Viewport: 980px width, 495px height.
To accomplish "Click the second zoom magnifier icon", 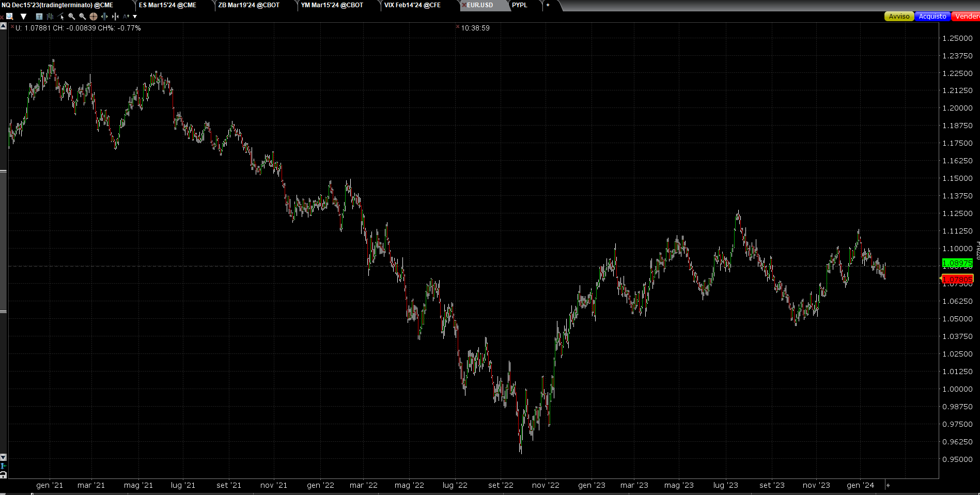I will 83,17.
